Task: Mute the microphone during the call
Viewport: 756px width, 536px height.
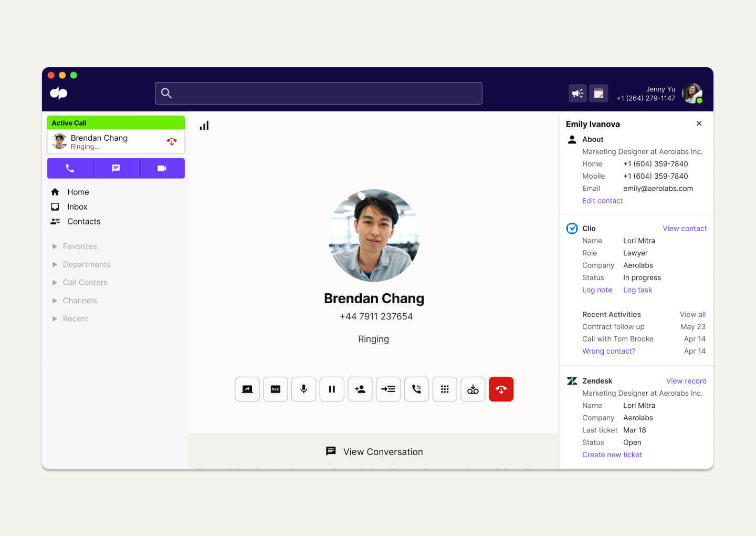Action: click(303, 389)
